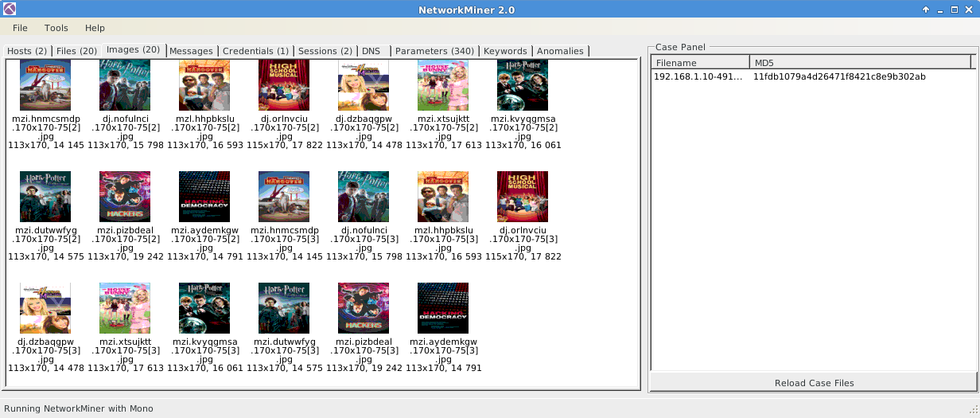The height and width of the screenshot is (418, 980).
Task: Open the Help menu
Action: [95, 28]
